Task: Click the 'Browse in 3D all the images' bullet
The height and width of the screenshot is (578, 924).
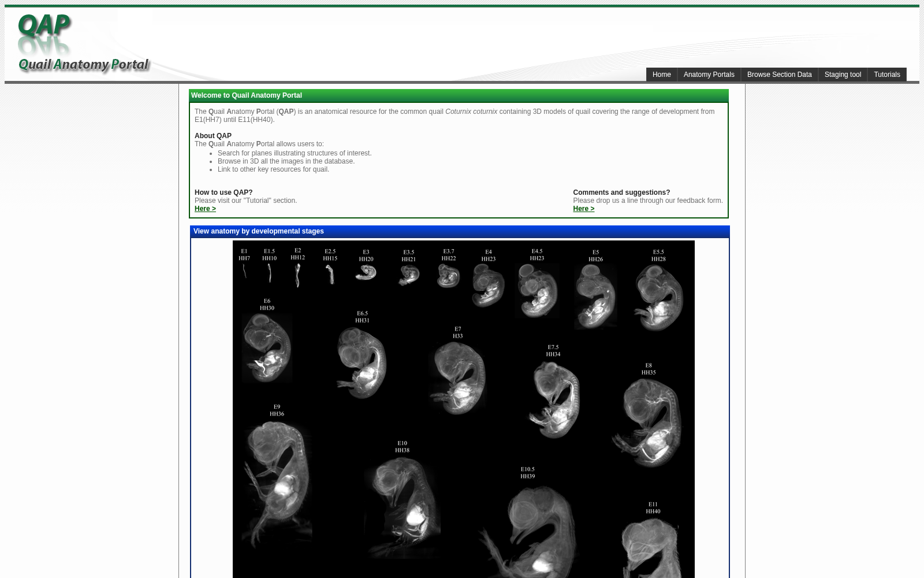Action: click(286, 161)
